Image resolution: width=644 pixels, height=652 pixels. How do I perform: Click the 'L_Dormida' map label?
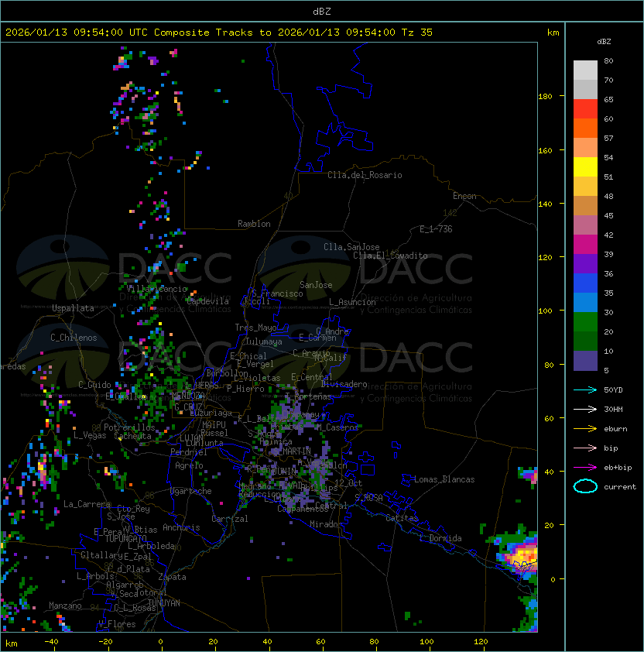tap(440, 538)
